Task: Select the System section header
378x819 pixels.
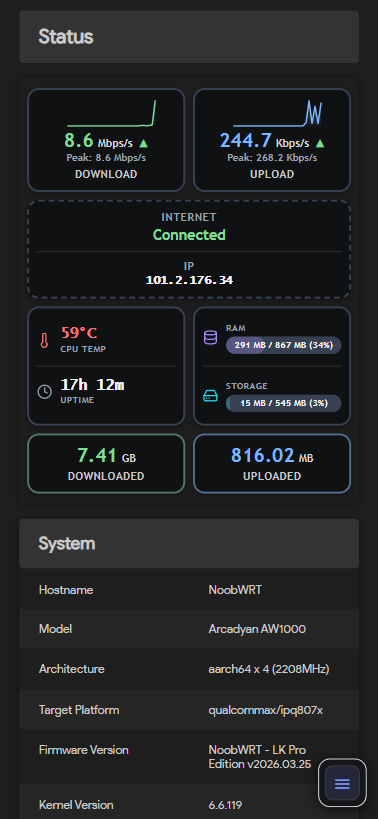Action: (189, 543)
